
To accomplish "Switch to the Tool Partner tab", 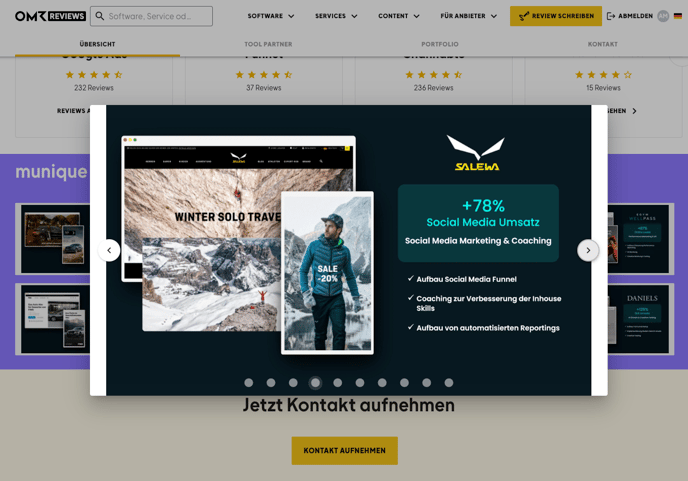I will tap(268, 44).
